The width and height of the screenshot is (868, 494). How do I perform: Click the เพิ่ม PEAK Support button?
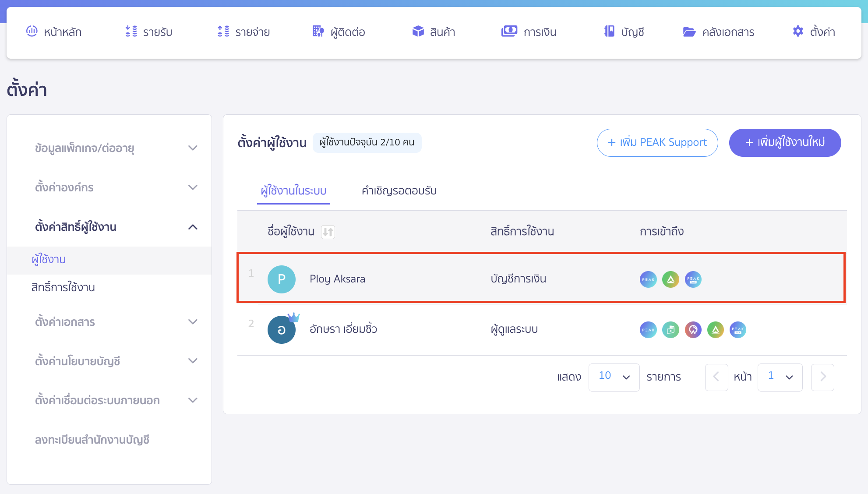657,142
